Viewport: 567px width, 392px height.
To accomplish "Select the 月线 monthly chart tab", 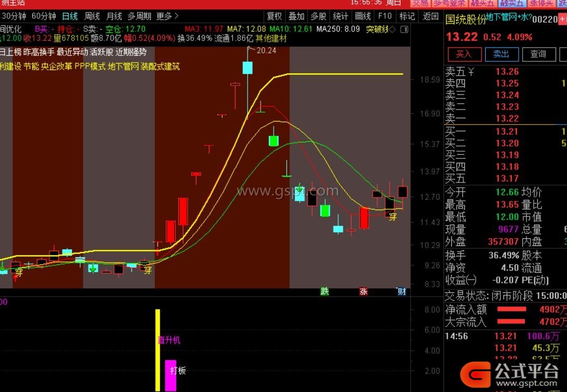I will 114,16.
